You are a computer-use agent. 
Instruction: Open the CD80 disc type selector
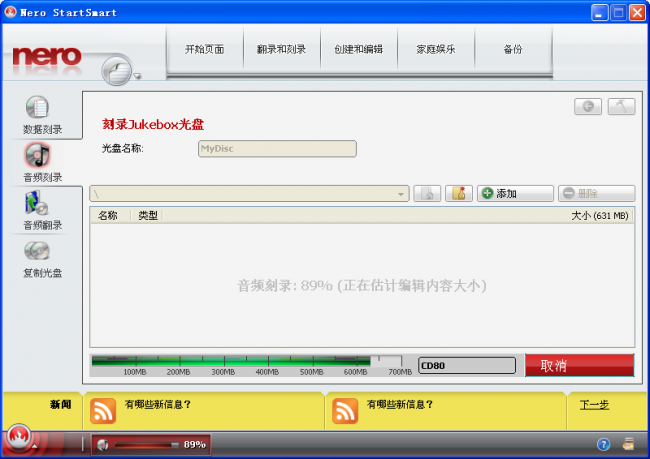click(467, 365)
